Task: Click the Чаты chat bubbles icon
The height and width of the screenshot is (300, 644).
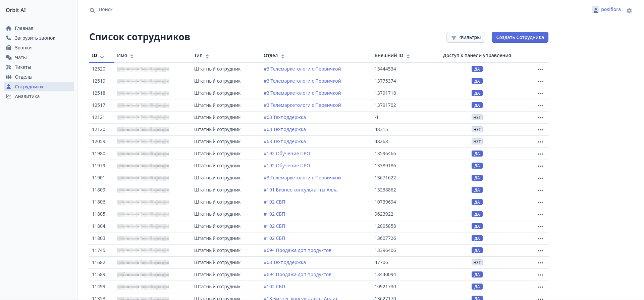Action: [9, 57]
